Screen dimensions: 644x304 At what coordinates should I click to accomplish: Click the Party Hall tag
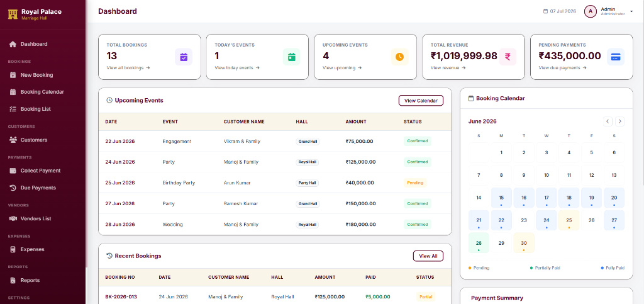(307, 183)
